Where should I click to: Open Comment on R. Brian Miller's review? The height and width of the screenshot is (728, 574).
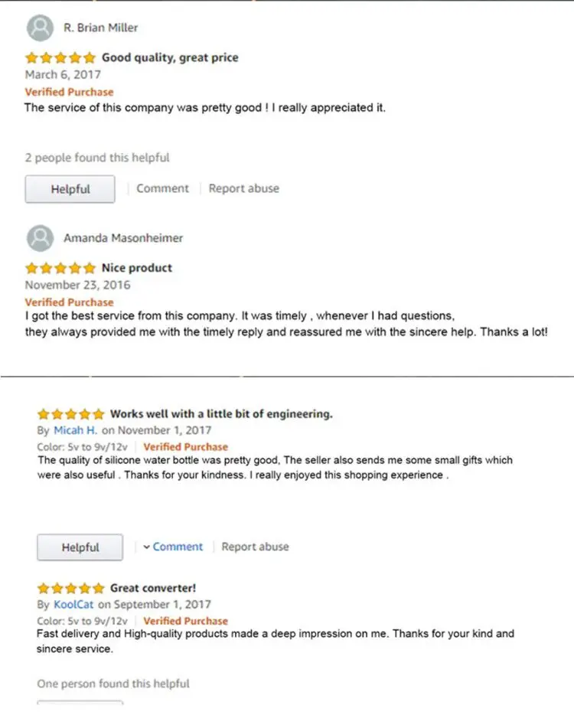tap(162, 188)
